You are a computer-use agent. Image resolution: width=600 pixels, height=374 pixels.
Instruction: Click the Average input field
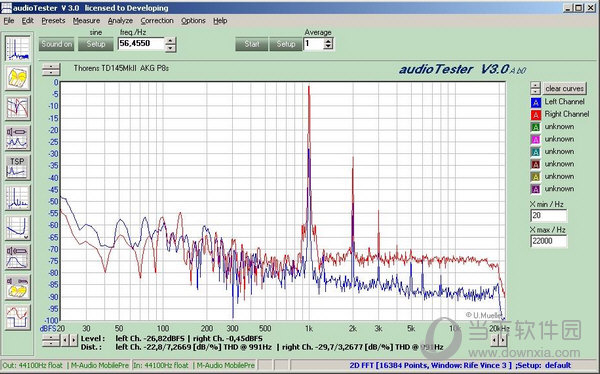[313, 44]
